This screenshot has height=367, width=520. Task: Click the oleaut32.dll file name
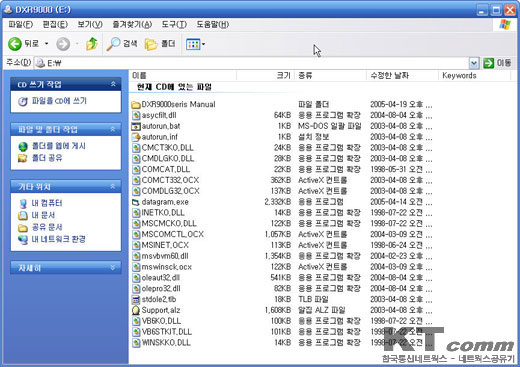[161, 278]
